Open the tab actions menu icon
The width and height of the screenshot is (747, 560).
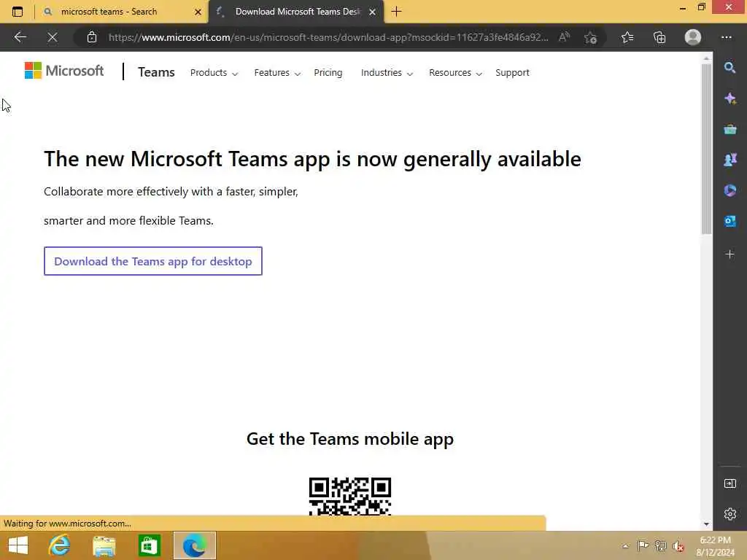(x=18, y=12)
